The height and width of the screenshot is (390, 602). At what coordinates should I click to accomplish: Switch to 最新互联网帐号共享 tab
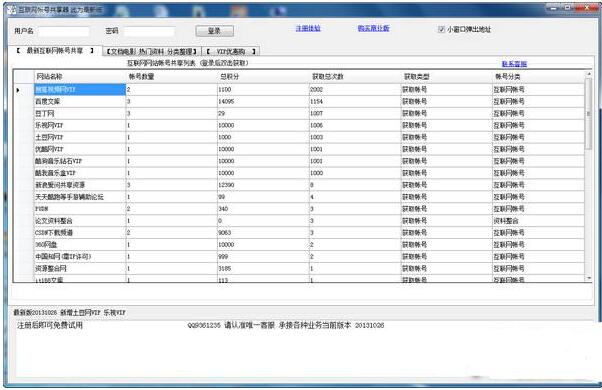[55, 51]
